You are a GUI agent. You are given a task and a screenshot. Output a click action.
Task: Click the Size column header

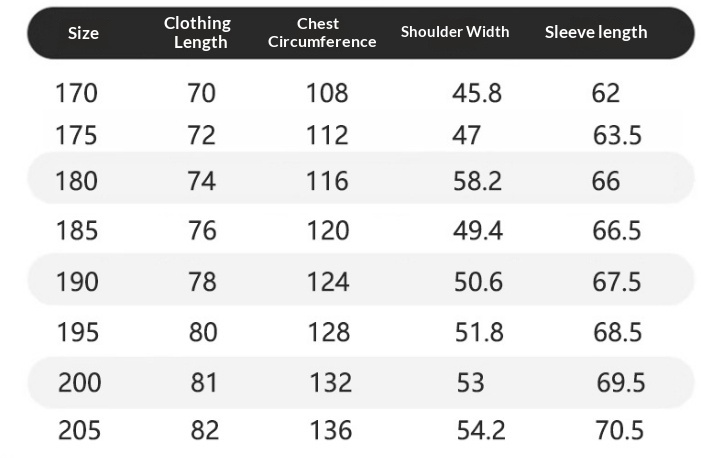point(83,33)
